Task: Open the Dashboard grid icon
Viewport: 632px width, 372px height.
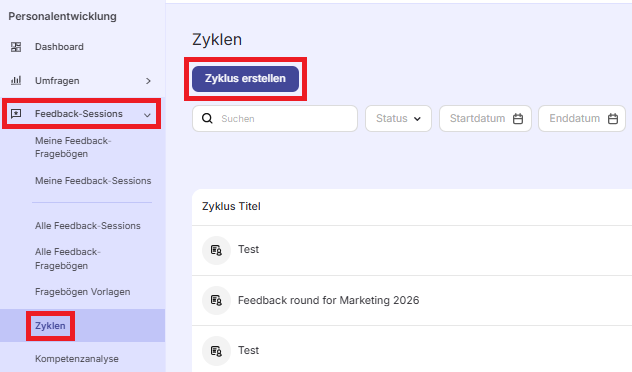Action: pos(16,47)
